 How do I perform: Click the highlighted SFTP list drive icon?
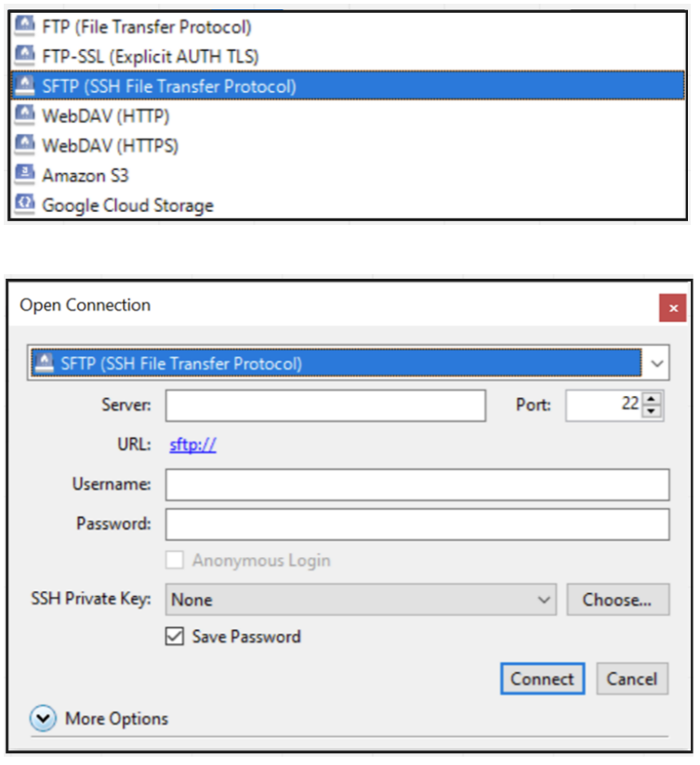pos(25,87)
